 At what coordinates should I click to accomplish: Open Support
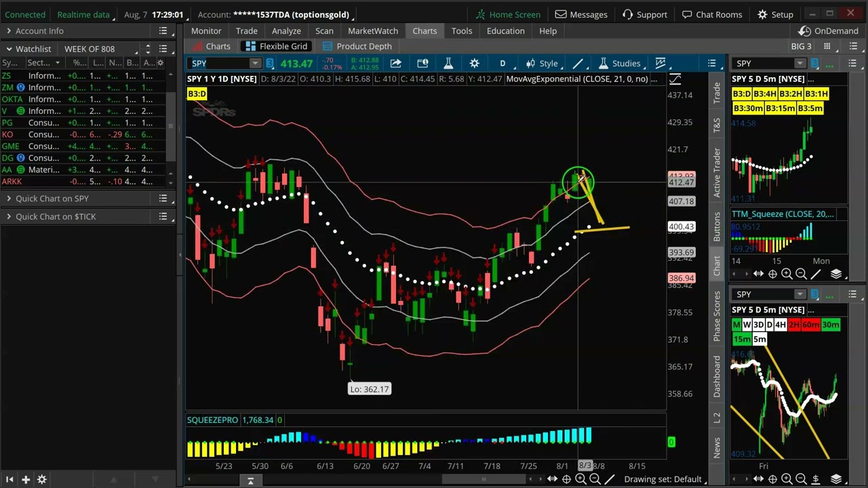pos(645,14)
